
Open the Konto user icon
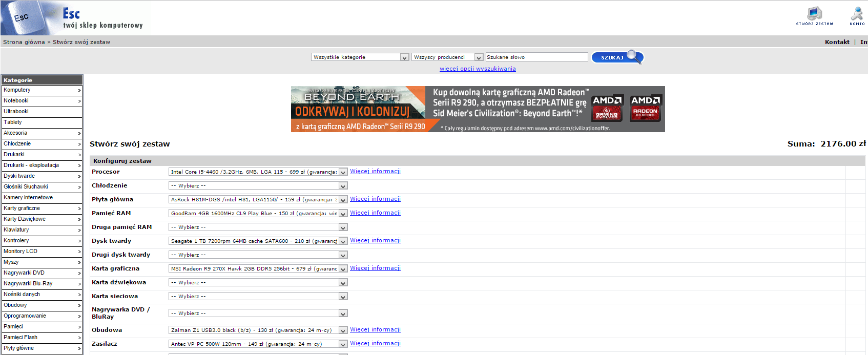857,16
